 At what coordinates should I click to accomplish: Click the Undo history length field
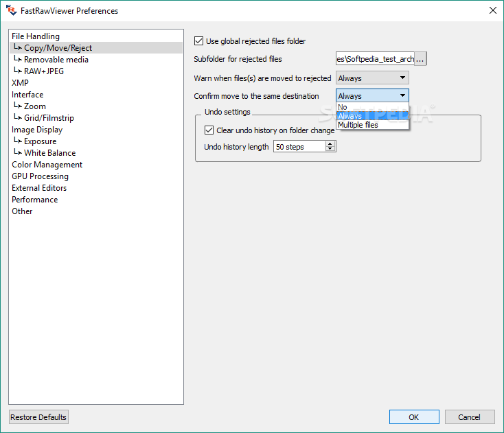299,146
